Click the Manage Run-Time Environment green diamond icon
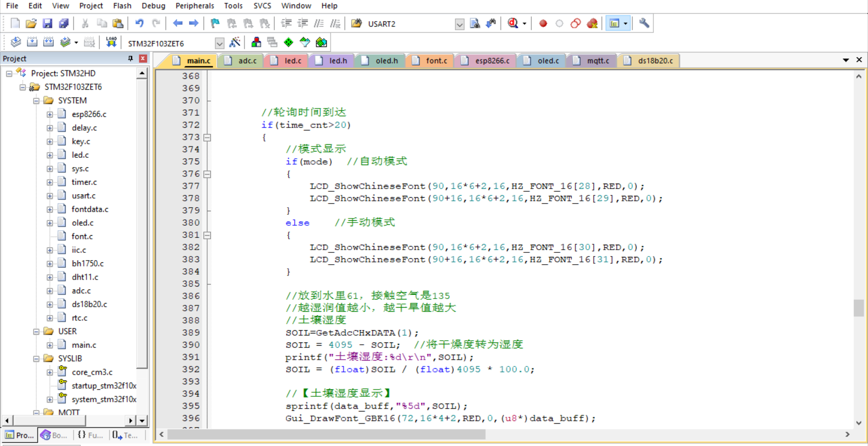 [288, 43]
